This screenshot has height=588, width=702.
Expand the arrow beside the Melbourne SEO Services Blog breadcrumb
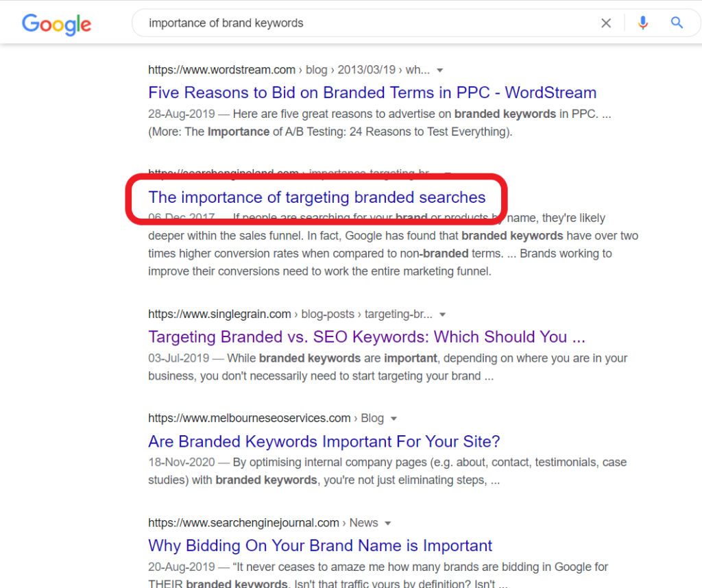pos(393,417)
